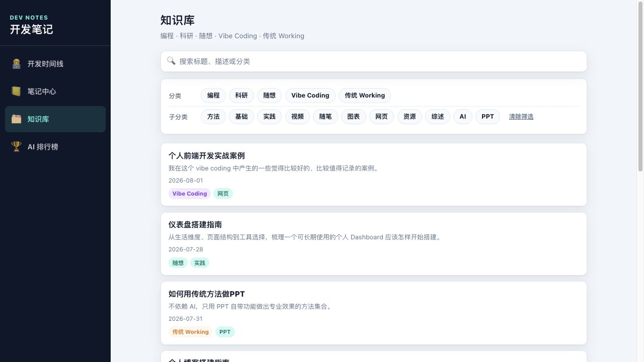Click the date 2026-07-31

pos(186,319)
